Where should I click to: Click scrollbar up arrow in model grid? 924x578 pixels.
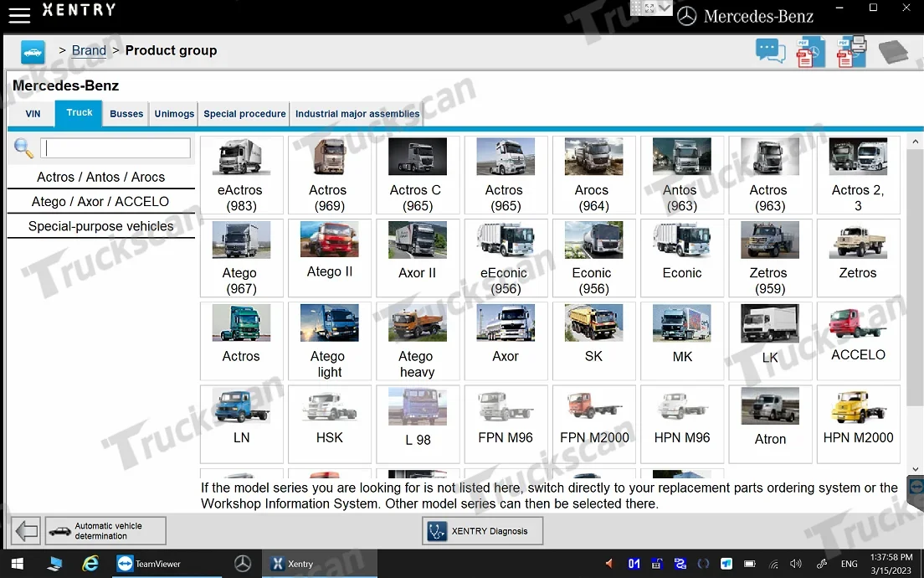pyautogui.click(x=915, y=142)
